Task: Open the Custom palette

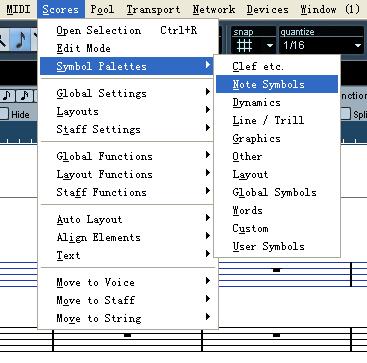Action: tap(277, 228)
